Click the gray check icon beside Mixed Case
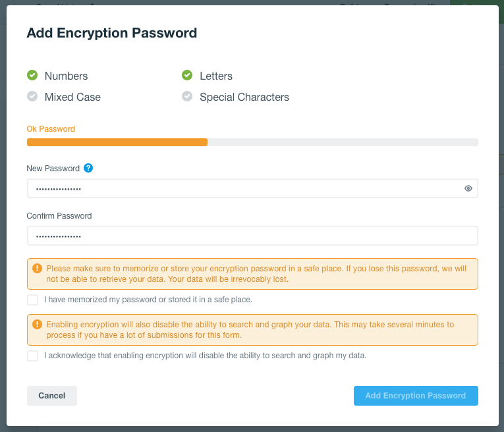Screen dimensions: 504x432 click(x=32, y=97)
